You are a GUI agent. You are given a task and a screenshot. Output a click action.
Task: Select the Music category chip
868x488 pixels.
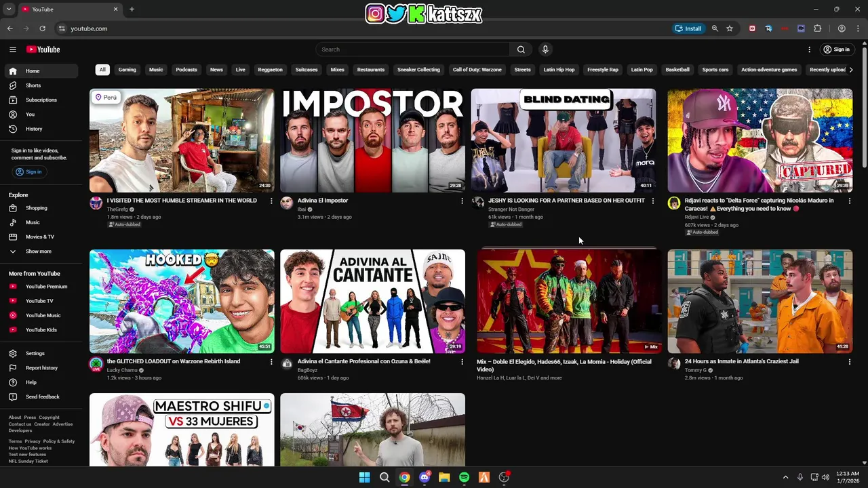tap(156, 70)
